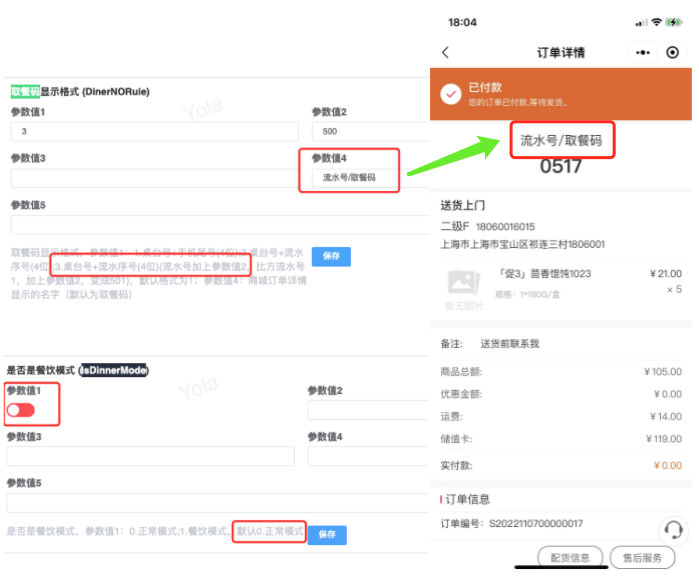Click the remark text 送货前联系我
This screenshot has width=699, height=581.
pos(510,343)
